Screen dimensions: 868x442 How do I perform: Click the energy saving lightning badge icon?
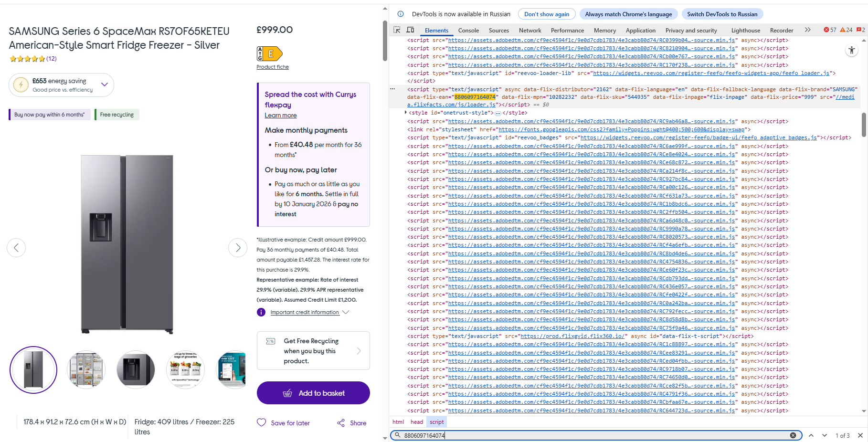click(21, 85)
